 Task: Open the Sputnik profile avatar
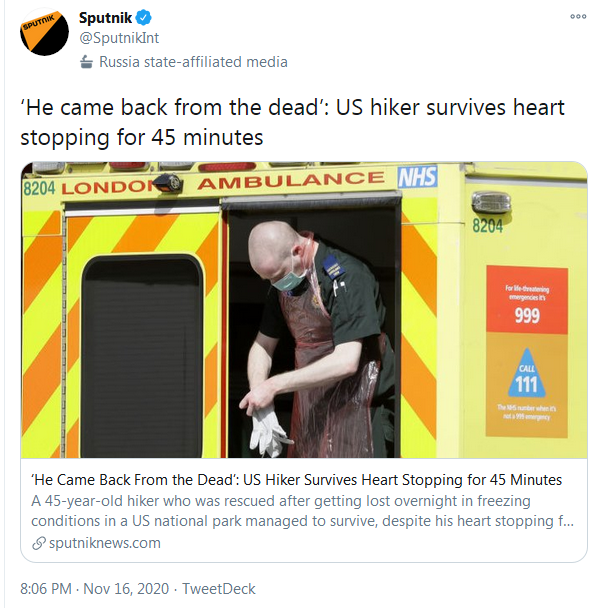[x=44, y=31]
